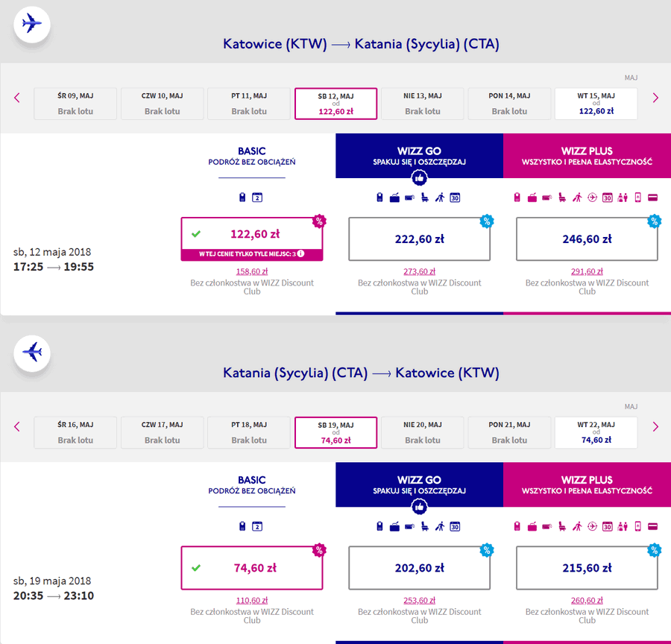Select return BASIC fare 74,60 zł
Image resolution: width=671 pixels, height=644 pixels.
coord(252,568)
